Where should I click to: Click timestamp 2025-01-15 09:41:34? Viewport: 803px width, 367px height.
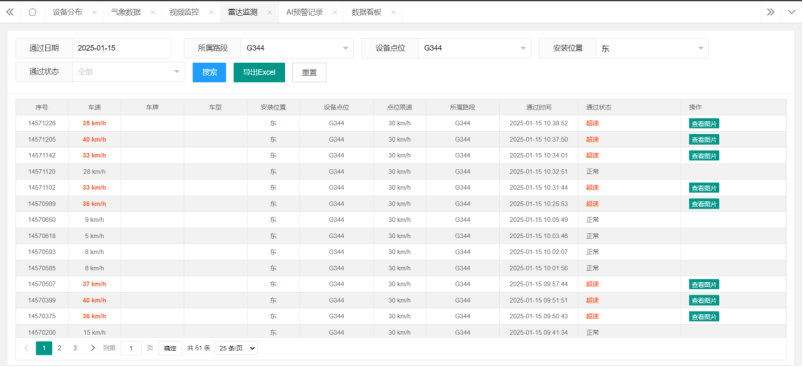539,332
